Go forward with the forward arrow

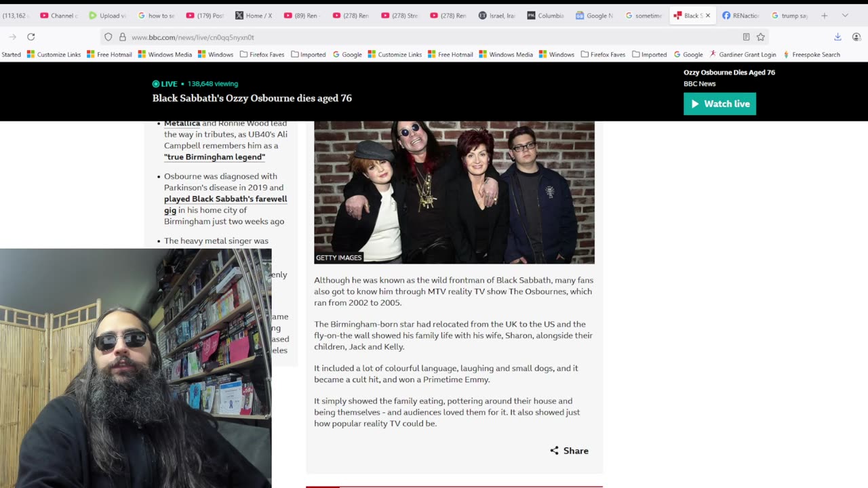[12, 37]
